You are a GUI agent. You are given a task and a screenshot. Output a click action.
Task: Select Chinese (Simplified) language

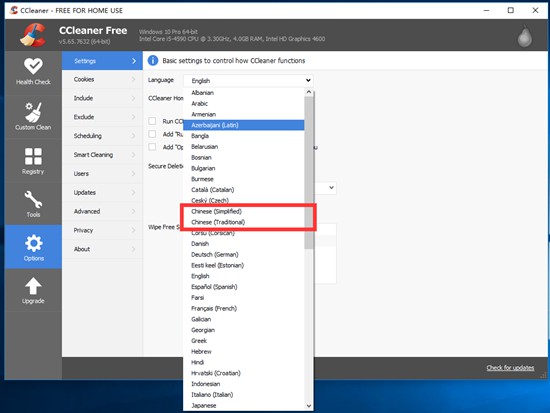pyautogui.click(x=243, y=211)
